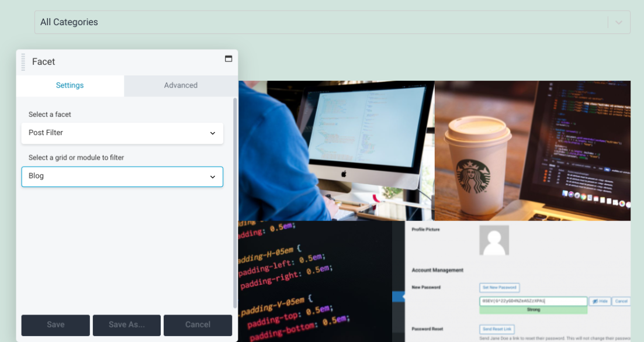Click the Save As... button
Viewport: 644px width, 342px height.
pyautogui.click(x=126, y=324)
